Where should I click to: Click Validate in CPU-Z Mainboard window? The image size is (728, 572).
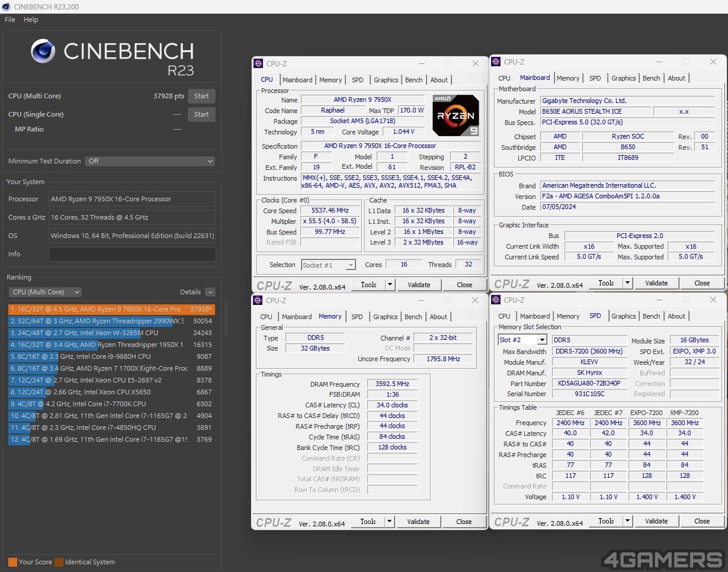click(x=656, y=283)
